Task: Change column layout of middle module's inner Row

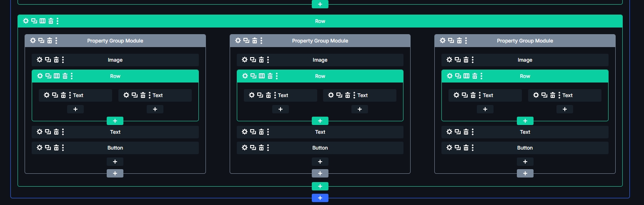Action: [x=262, y=76]
